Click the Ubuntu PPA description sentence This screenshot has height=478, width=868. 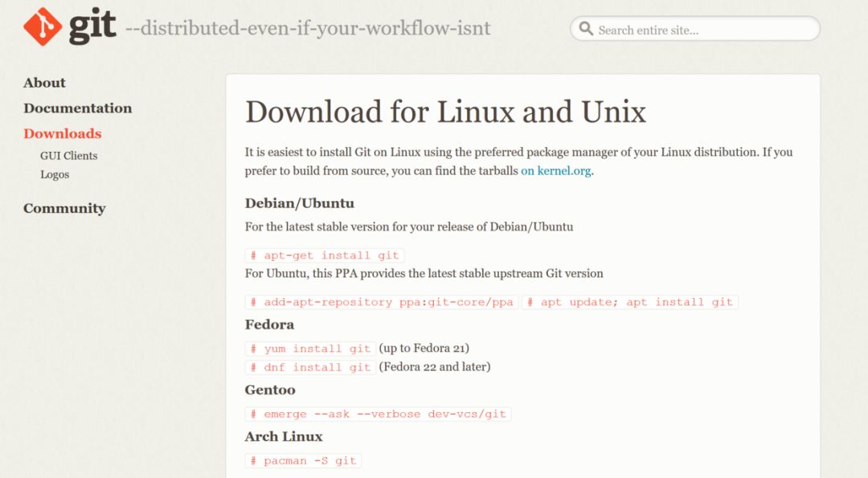pos(424,274)
